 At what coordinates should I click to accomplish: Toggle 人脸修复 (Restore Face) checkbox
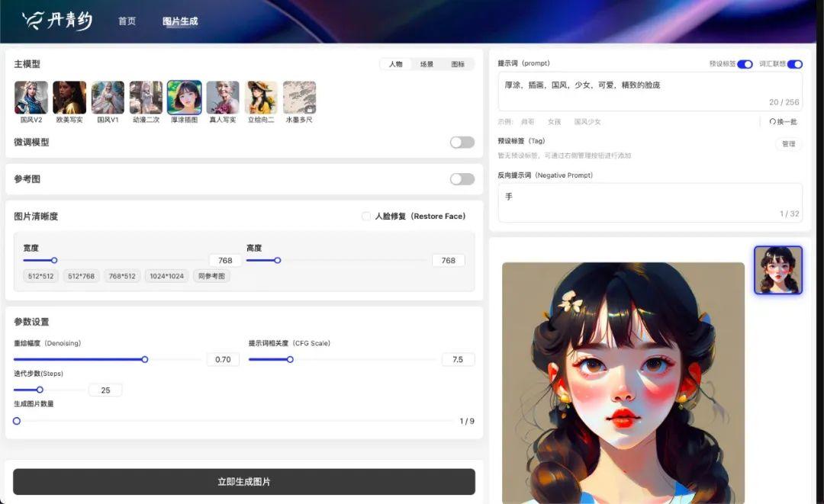click(365, 216)
